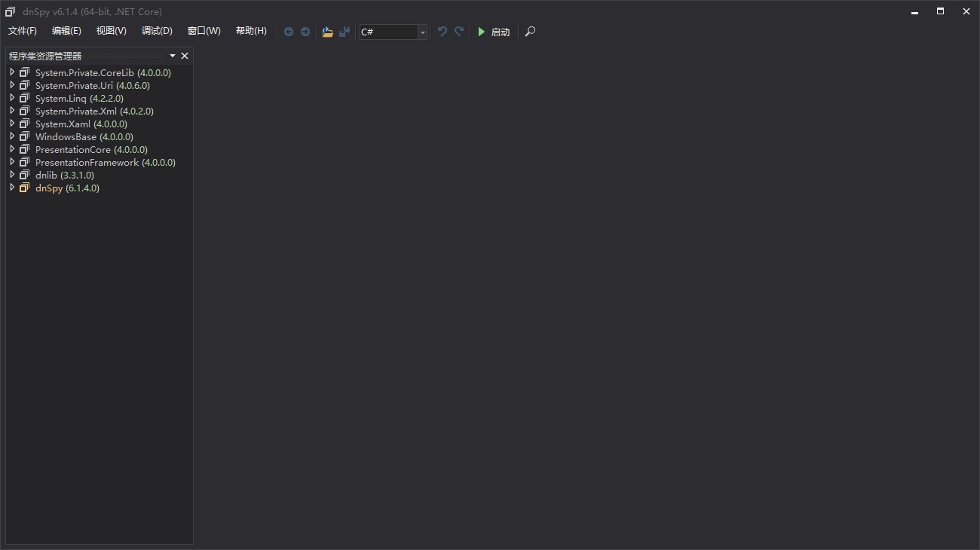
Task: Click assembly icon beside dnlib
Action: coord(25,175)
